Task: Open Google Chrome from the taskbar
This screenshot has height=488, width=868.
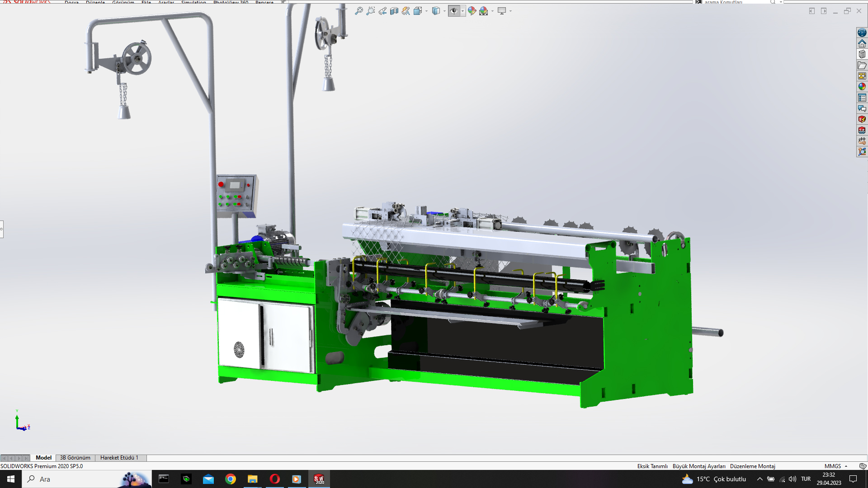Action: click(231, 479)
